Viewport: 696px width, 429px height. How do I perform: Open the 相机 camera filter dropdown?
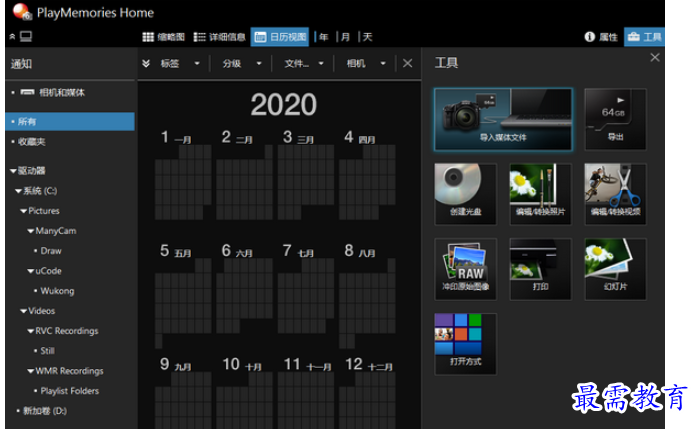click(x=366, y=64)
